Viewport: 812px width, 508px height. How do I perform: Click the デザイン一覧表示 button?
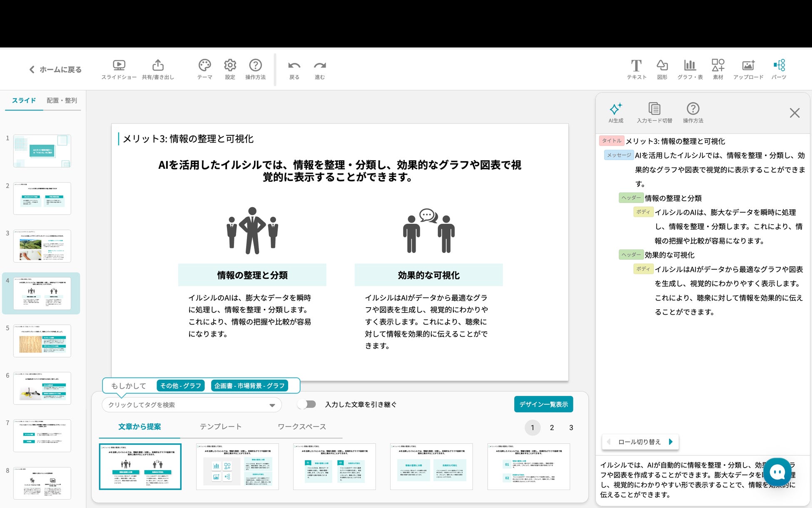tap(543, 404)
